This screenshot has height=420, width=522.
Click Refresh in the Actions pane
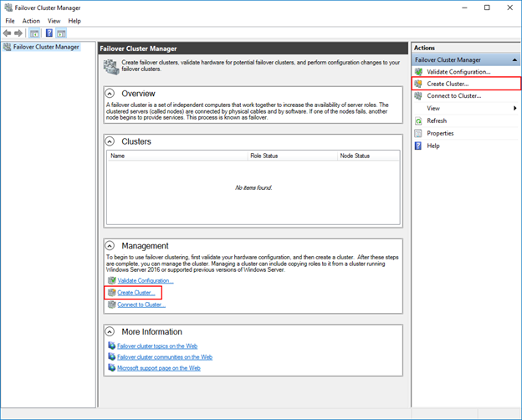coord(437,121)
